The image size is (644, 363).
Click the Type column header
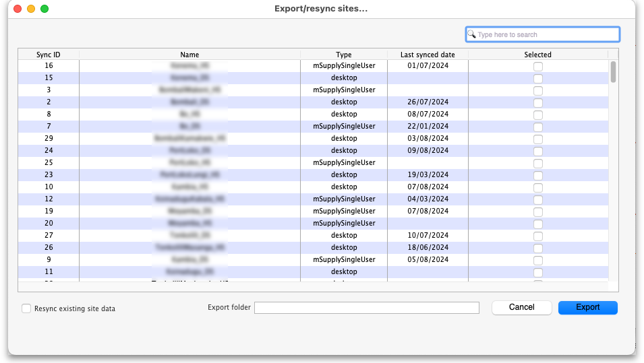[343, 55]
